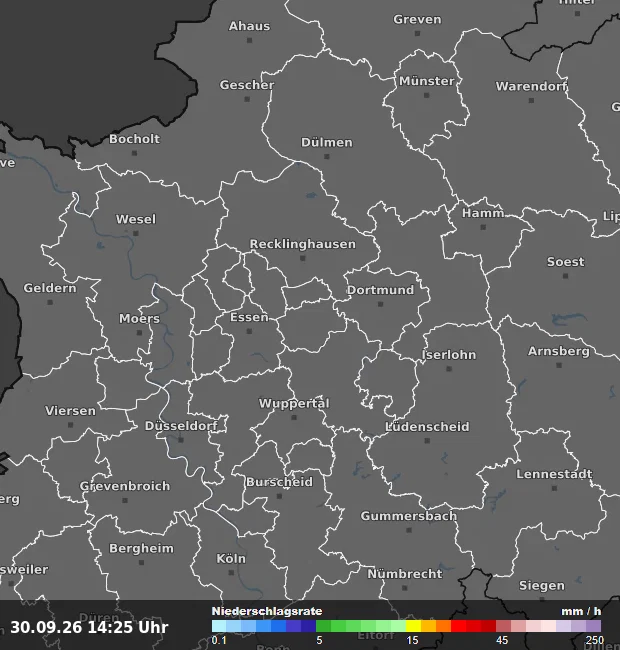This screenshot has width=620, height=650.
Task: Click the Dortmund city marker
Action: tap(380, 304)
